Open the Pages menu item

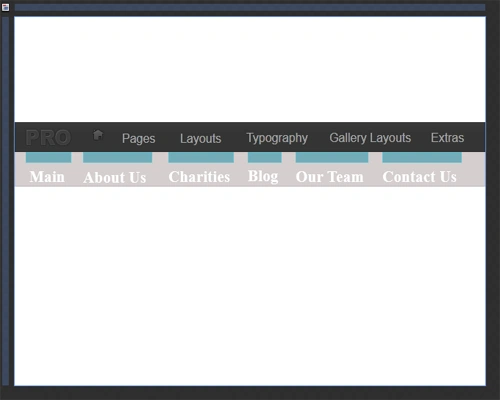(x=138, y=138)
